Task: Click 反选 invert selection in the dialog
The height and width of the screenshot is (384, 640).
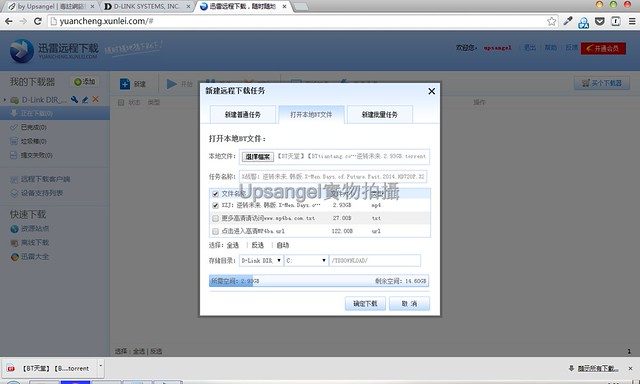Action: (x=258, y=245)
